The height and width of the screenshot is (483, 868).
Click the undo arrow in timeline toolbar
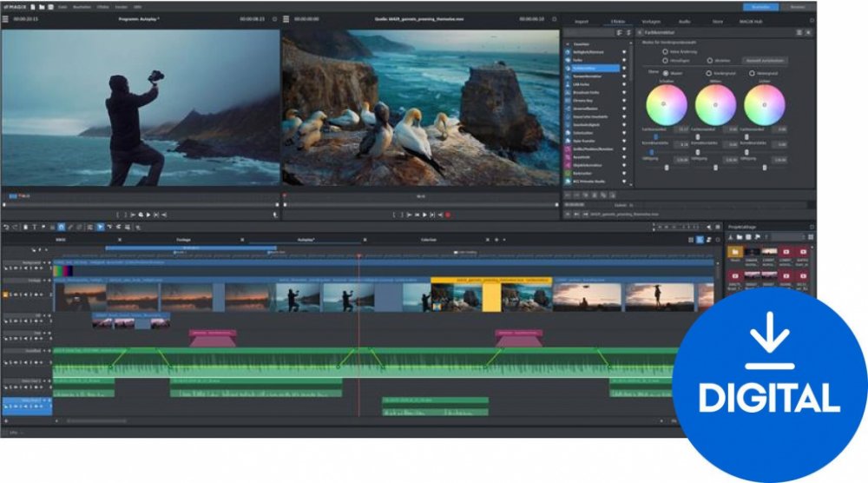tap(6, 227)
